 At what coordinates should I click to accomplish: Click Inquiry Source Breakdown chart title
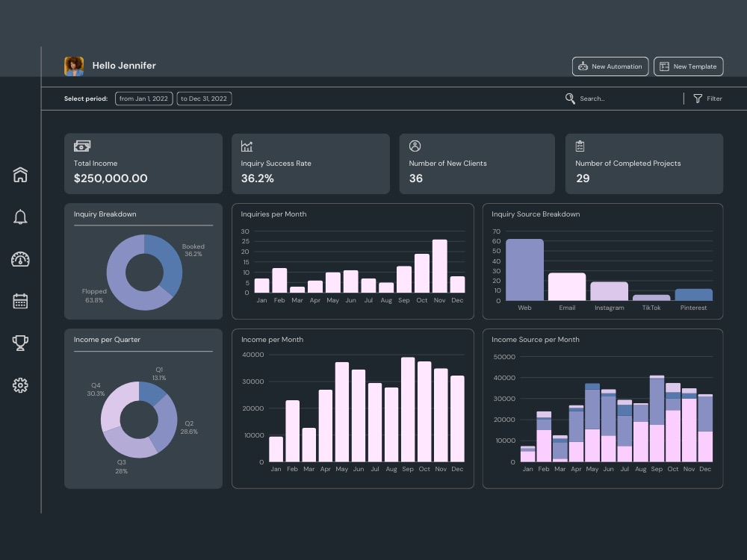coord(536,214)
